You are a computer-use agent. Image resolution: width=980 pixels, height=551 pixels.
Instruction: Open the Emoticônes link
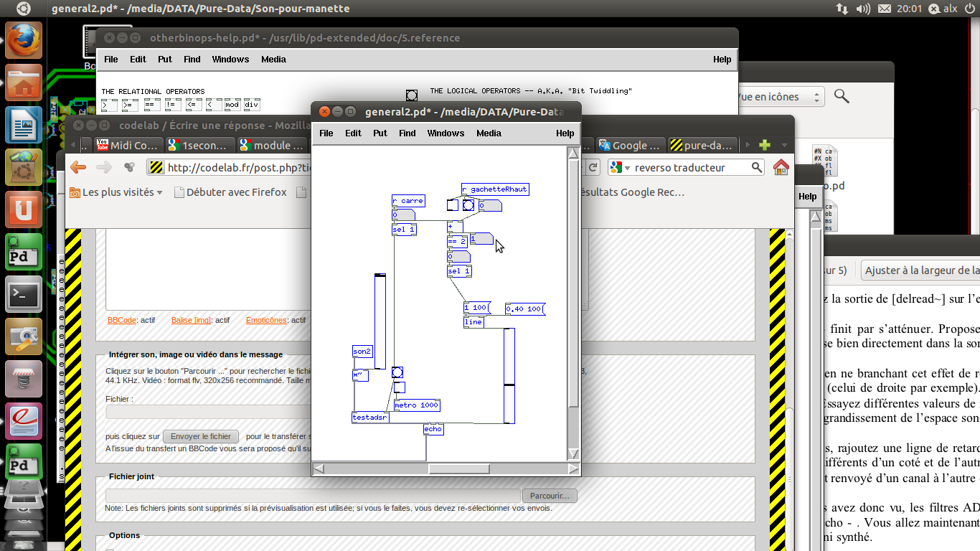[266, 320]
